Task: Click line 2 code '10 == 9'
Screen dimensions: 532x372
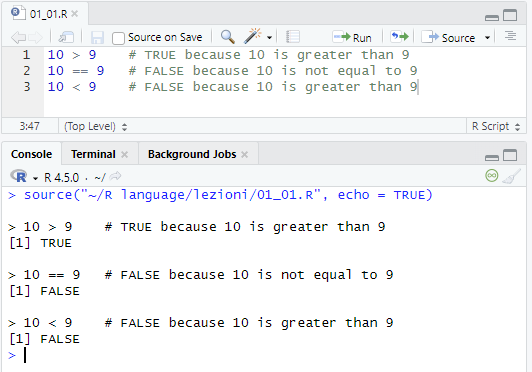Action: [76, 71]
